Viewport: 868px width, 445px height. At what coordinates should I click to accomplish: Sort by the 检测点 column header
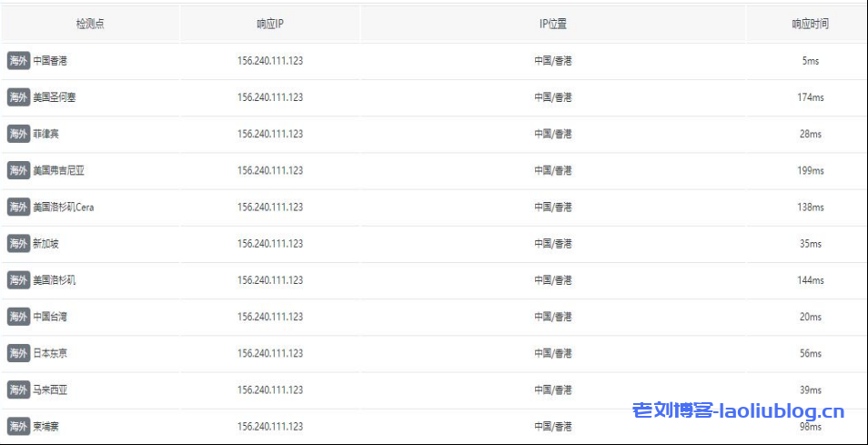coord(90,25)
